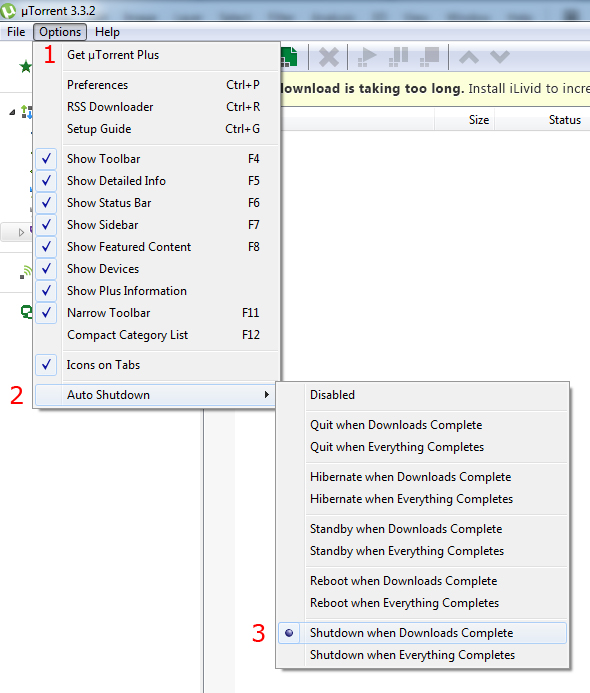Pick Standby when Everything Completes
Image resolution: width=590 pixels, height=693 pixels.
(422, 551)
